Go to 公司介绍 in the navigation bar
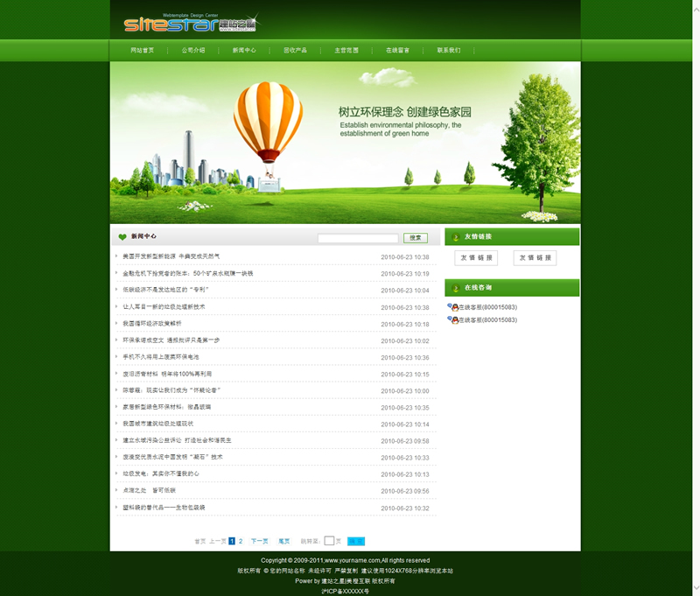 click(x=193, y=51)
